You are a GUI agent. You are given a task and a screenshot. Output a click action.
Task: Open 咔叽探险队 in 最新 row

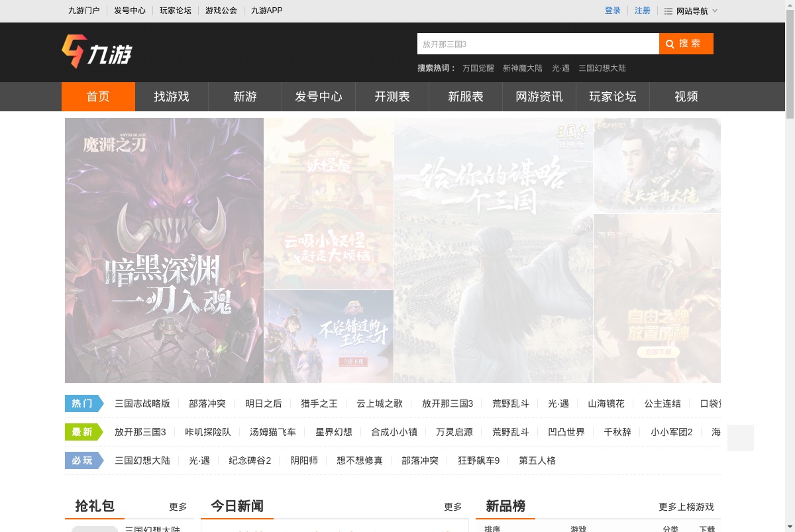(x=208, y=432)
